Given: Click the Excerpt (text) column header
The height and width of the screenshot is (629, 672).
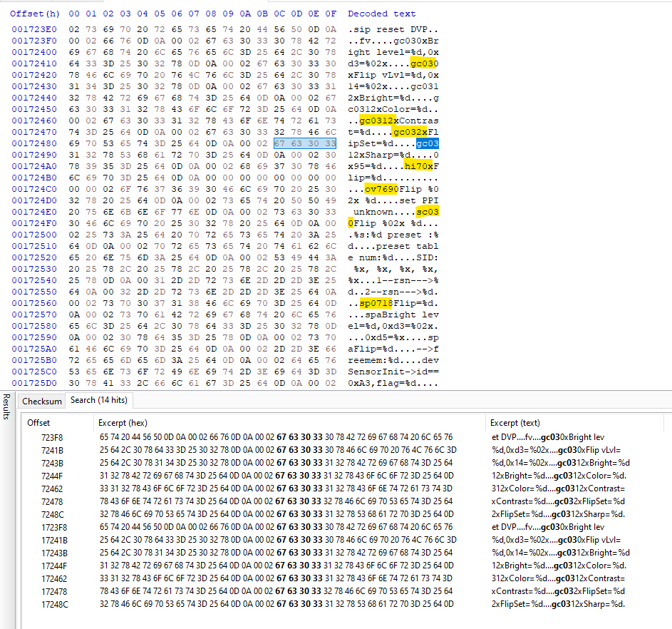Looking at the screenshot, I should (x=515, y=423).
